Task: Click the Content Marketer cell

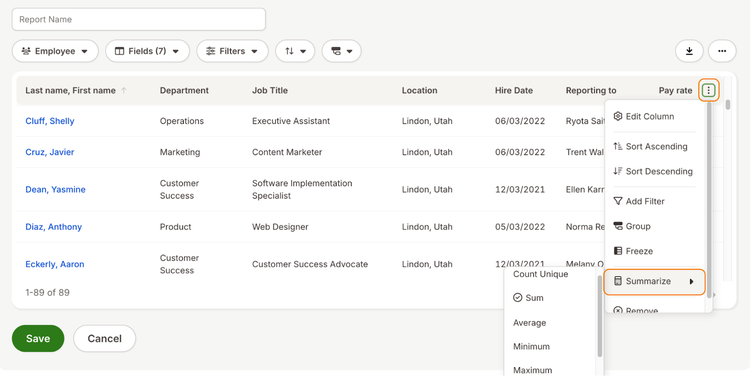Action: [x=287, y=152]
